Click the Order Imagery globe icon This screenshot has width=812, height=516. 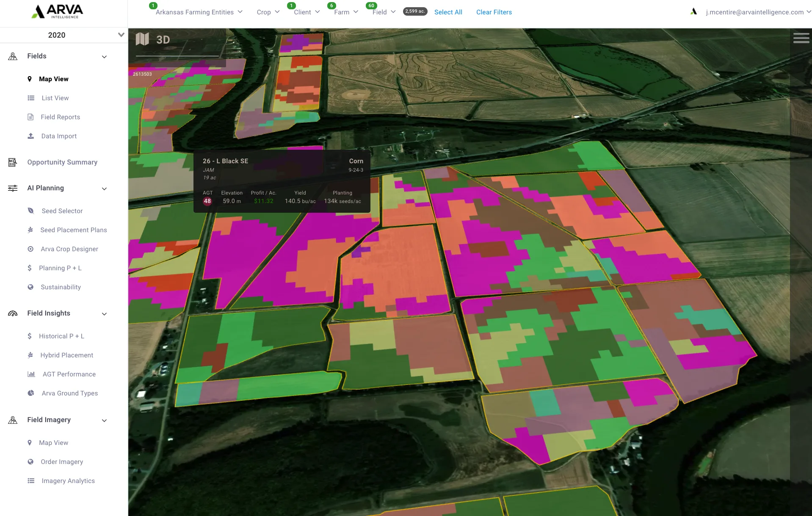pyautogui.click(x=30, y=462)
